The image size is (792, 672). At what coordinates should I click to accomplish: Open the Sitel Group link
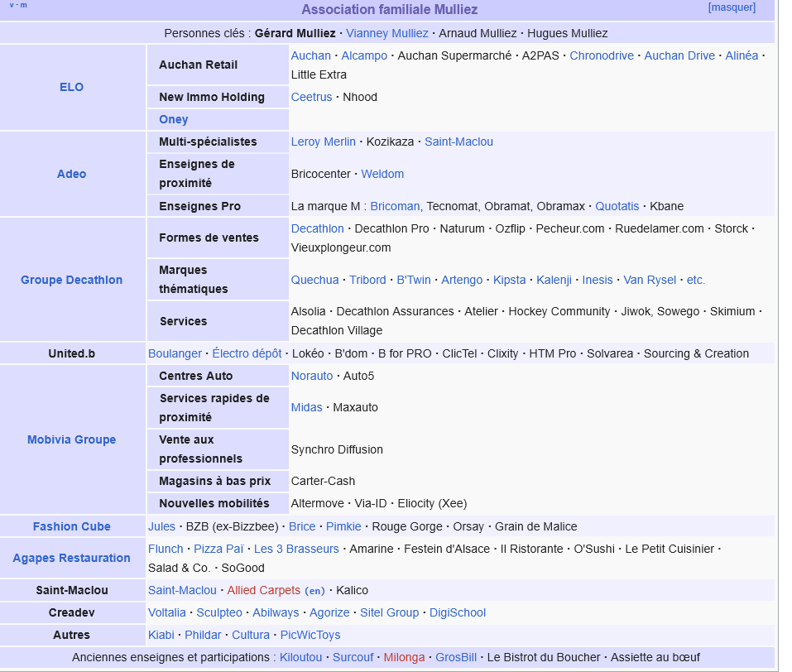[x=390, y=612]
